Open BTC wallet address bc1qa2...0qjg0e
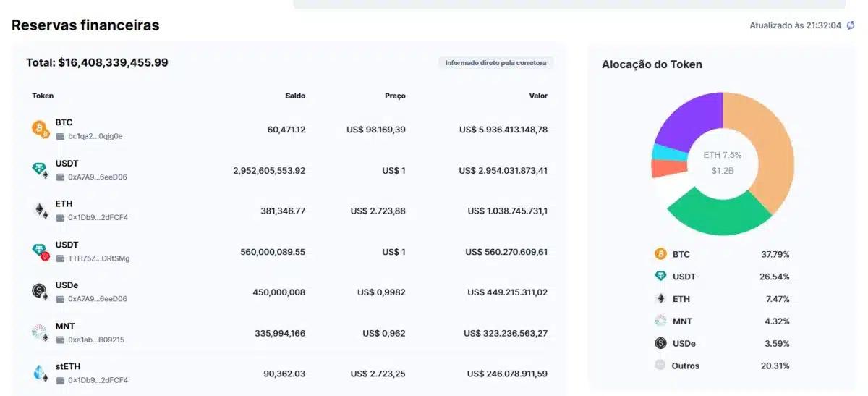 (x=95, y=136)
